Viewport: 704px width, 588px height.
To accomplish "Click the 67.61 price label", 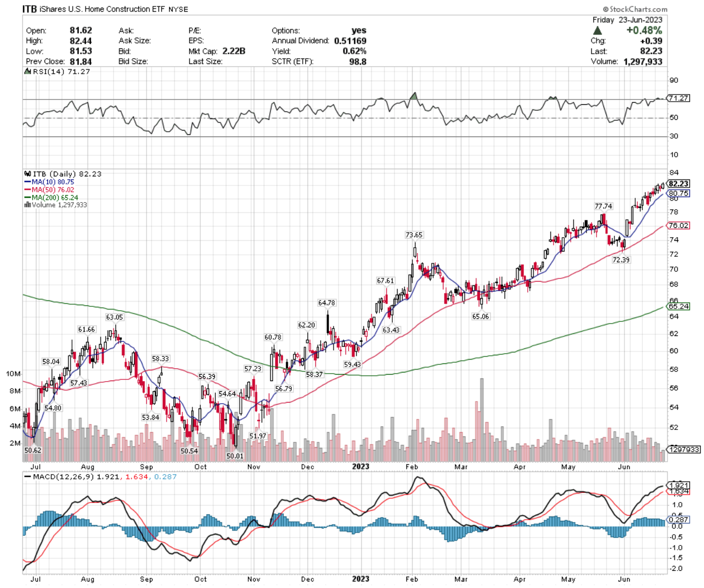I will (385, 281).
